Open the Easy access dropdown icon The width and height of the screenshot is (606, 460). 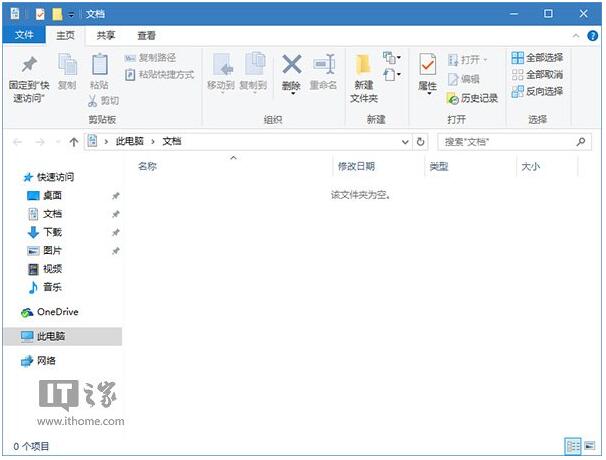tap(392, 74)
